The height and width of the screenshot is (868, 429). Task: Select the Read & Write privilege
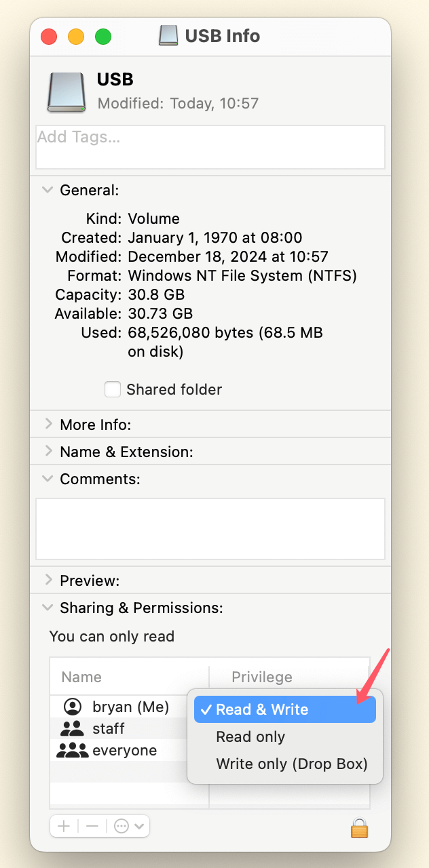[262, 710]
